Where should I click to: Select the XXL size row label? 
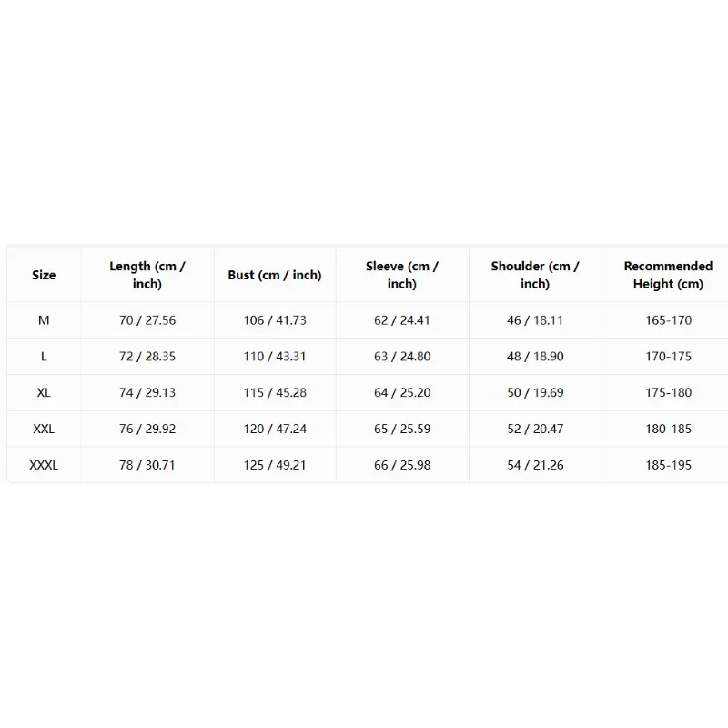point(44,429)
